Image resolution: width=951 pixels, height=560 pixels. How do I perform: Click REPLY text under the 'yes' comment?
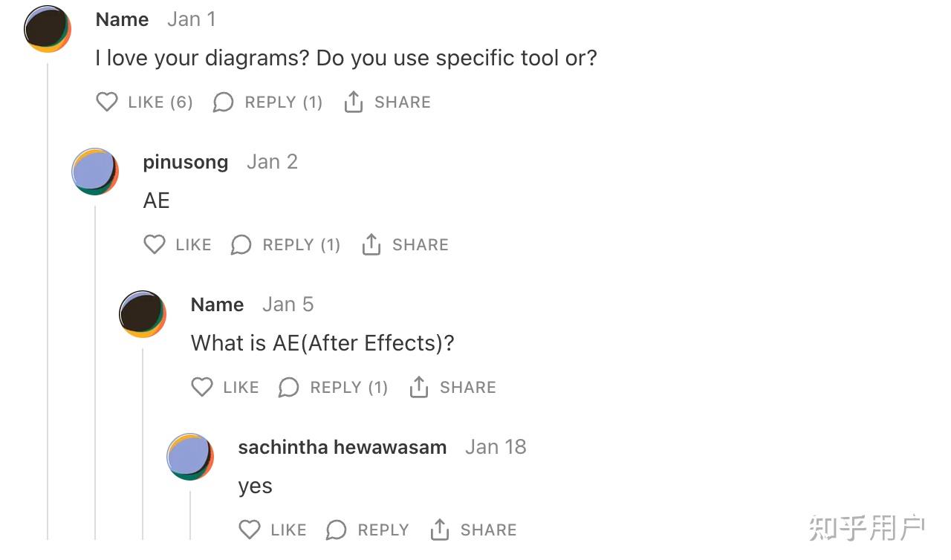[383, 530]
